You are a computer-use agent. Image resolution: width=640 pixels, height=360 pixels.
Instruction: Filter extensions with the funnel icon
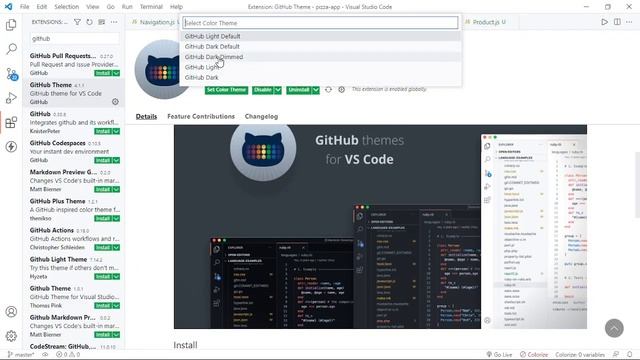(x=77, y=22)
